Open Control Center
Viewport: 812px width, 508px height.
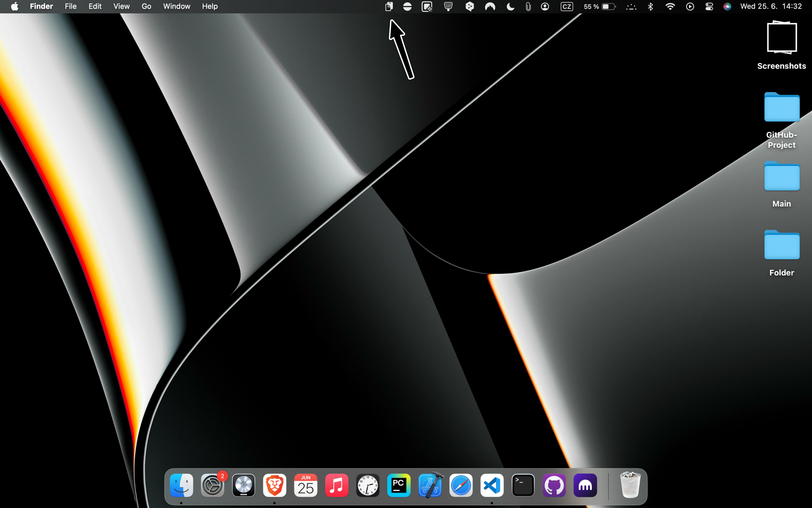pyautogui.click(x=709, y=6)
